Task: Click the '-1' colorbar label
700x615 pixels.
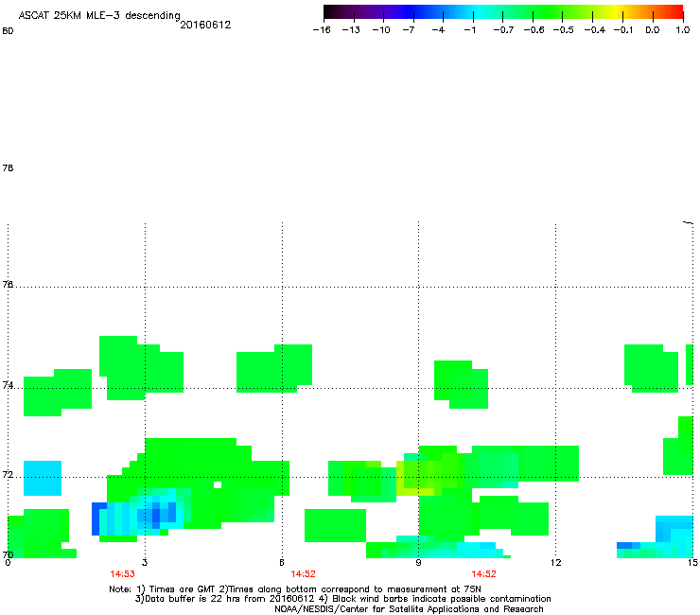Action: (469, 30)
